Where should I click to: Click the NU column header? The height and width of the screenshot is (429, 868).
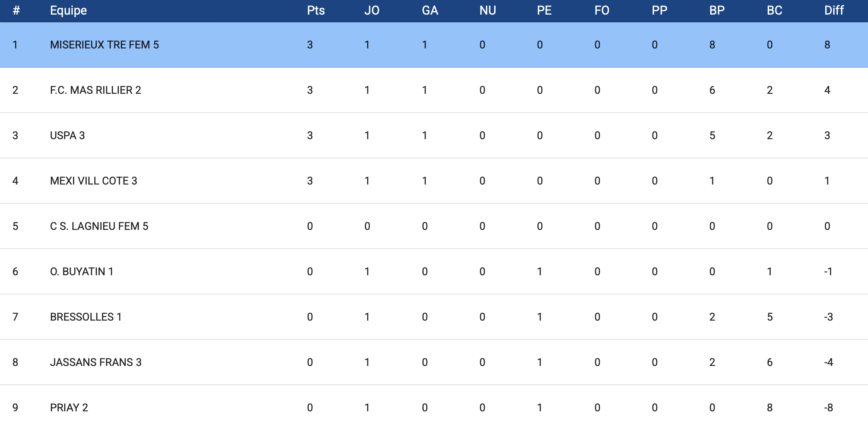[487, 10]
